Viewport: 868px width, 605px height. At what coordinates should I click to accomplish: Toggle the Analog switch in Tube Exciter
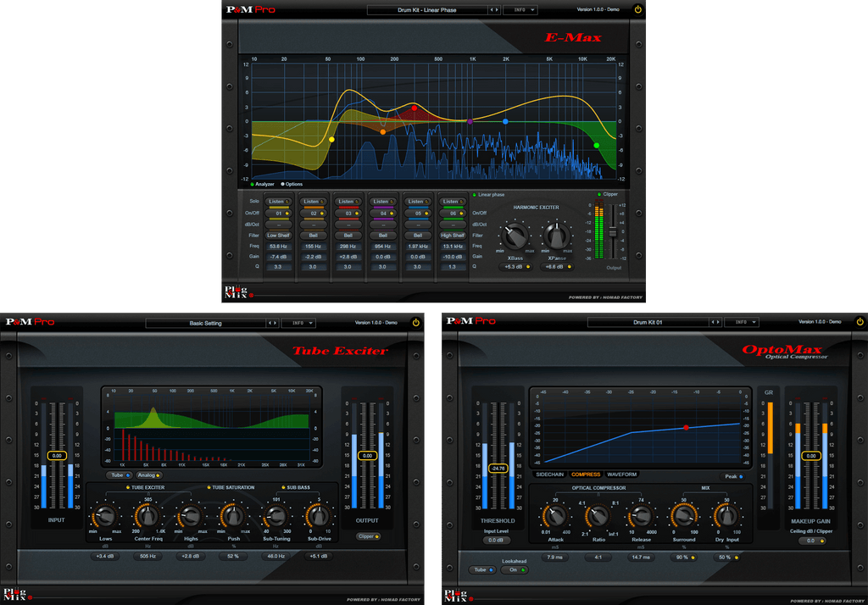[148, 475]
